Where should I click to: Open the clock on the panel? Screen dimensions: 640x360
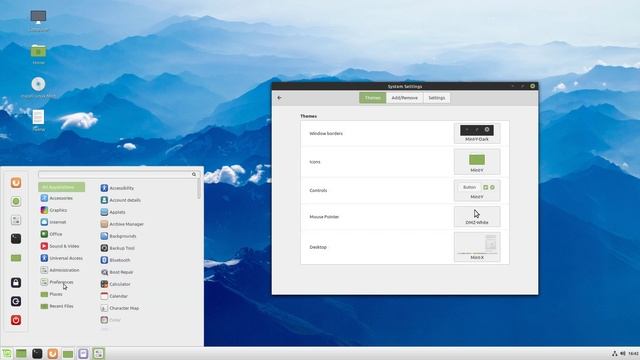click(633, 353)
